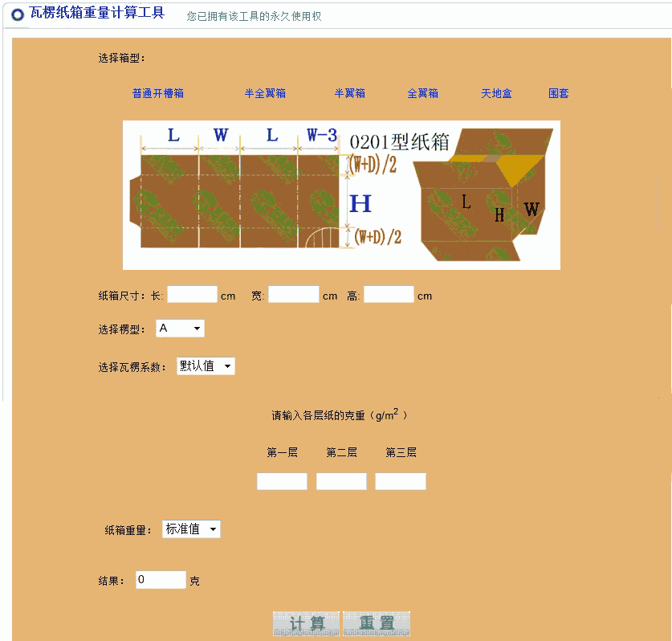Image resolution: width=672 pixels, height=641 pixels.
Task: Choose the 半全翼箱 box type
Action: click(x=265, y=93)
